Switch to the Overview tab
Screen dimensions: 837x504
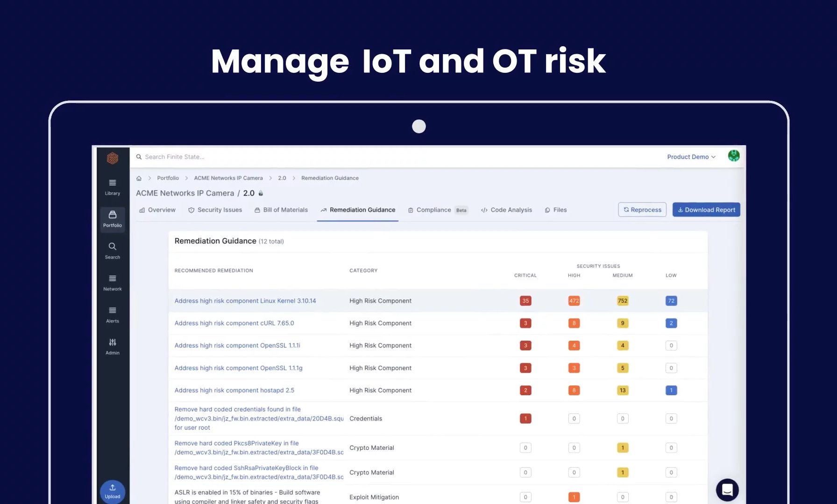[x=157, y=210]
